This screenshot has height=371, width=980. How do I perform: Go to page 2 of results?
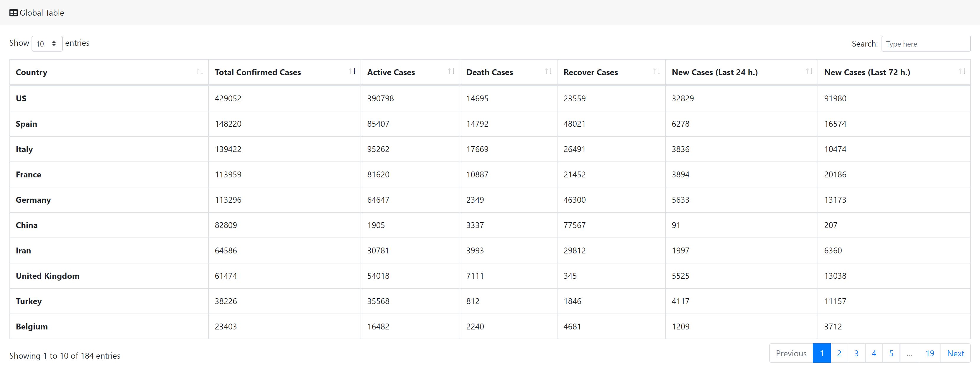pos(839,354)
